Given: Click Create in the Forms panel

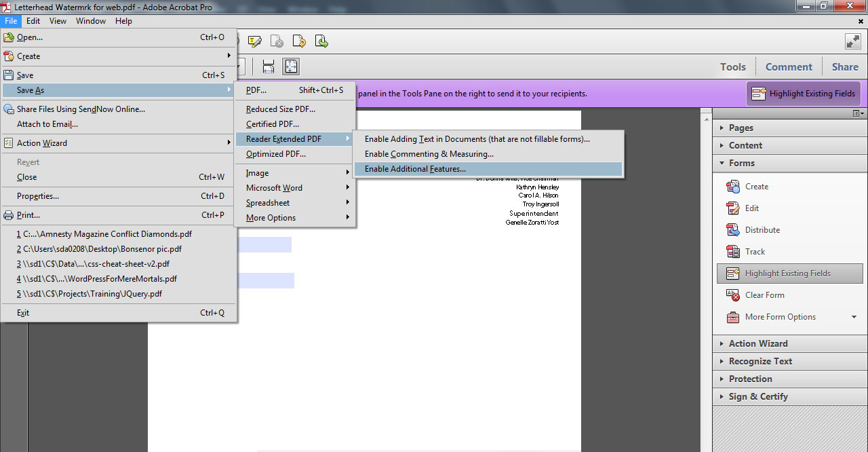Looking at the screenshot, I should click(x=757, y=187).
